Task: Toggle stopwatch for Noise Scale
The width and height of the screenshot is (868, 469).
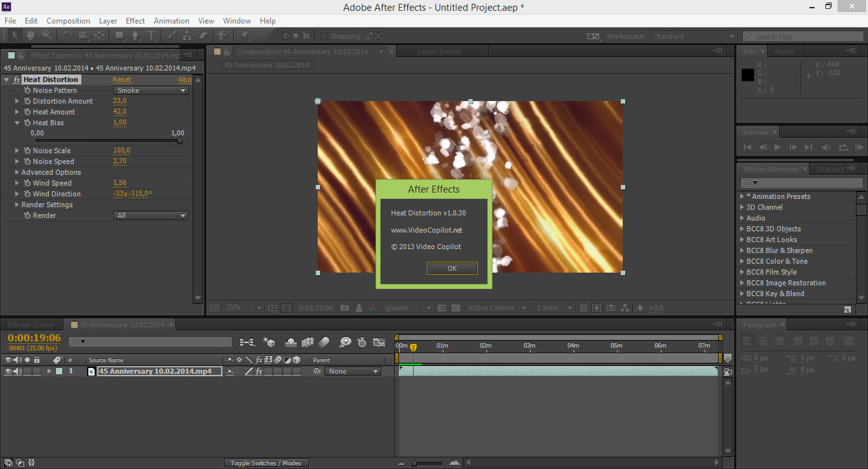Action: point(27,151)
